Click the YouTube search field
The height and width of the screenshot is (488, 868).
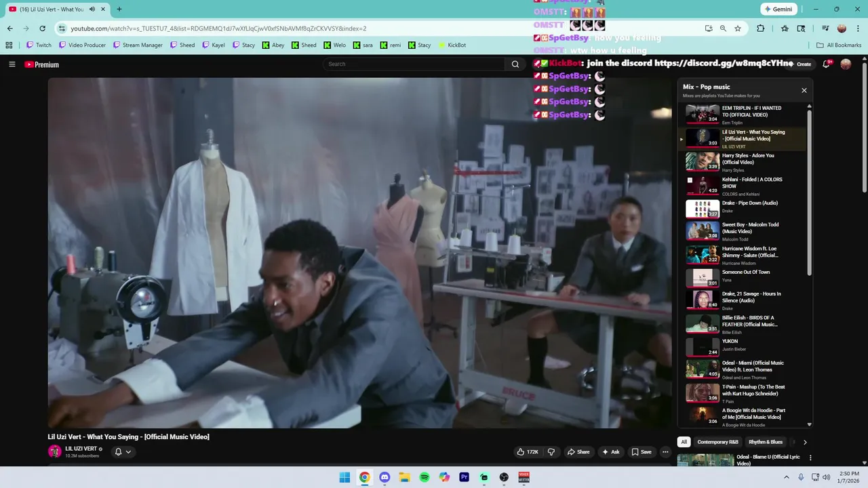point(414,64)
